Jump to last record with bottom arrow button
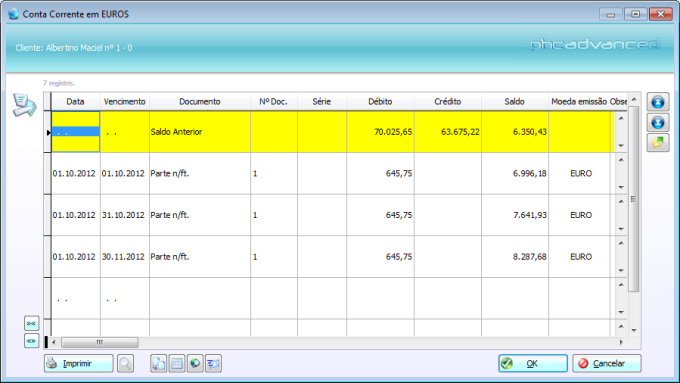The image size is (680, 383). [658, 122]
